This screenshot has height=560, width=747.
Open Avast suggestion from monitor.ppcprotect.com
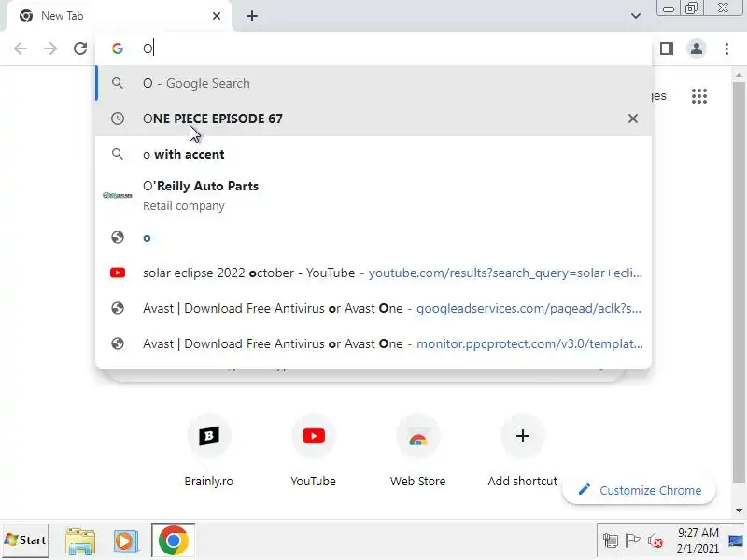pyautogui.click(x=373, y=343)
